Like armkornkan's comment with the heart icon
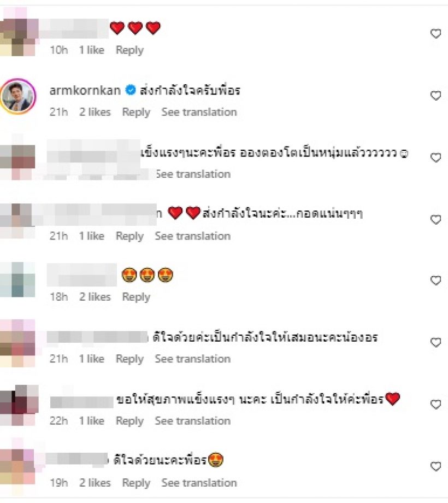Screen dimensions: 448x503 [x=435, y=96]
